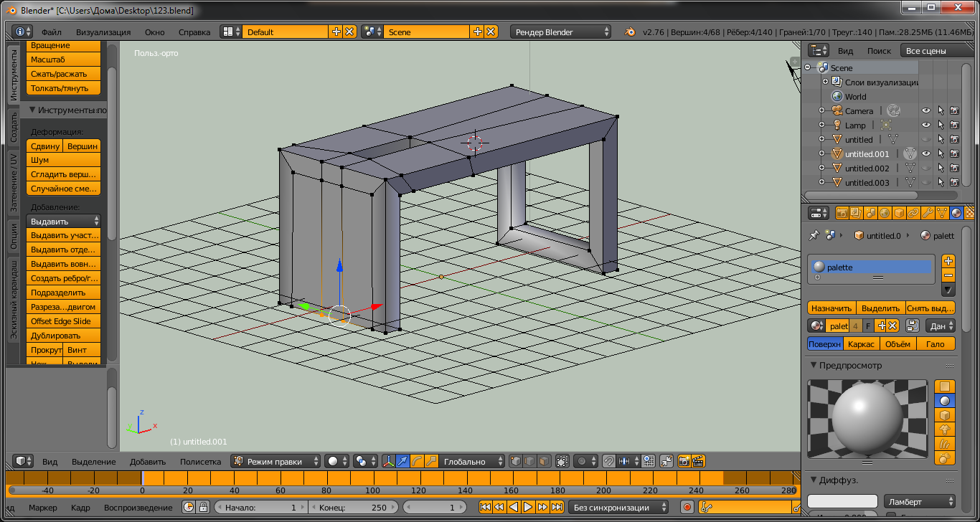Open the Render Layers properties tab
Viewport: 980px width, 522px height.
coord(856,213)
